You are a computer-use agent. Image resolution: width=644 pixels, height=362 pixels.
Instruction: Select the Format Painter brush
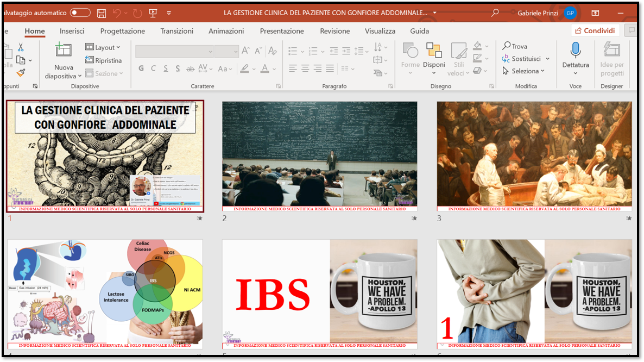[x=21, y=72]
